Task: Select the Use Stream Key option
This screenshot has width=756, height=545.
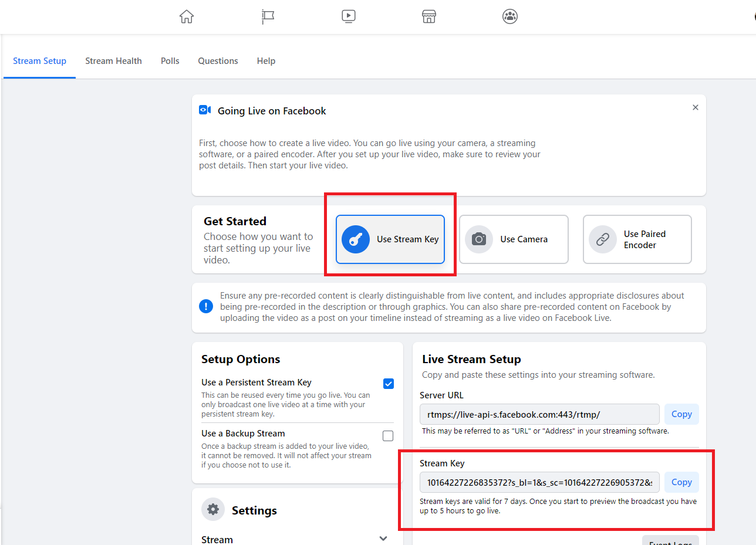Action: pos(390,239)
